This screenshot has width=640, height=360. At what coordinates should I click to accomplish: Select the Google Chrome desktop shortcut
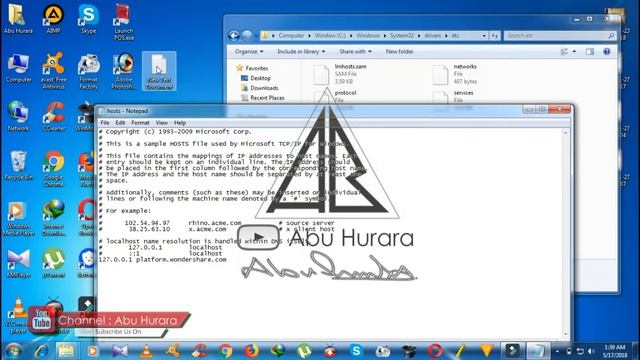click(53, 169)
